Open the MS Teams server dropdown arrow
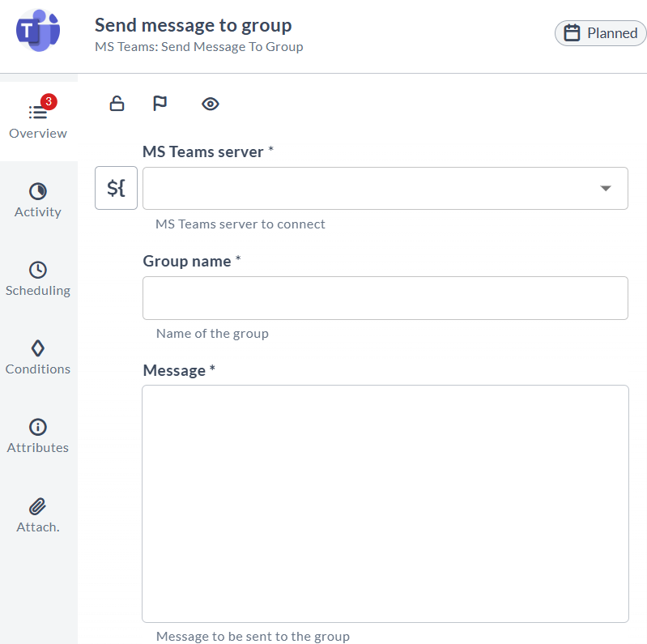The height and width of the screenshot is (644, 647). (606, 188)
